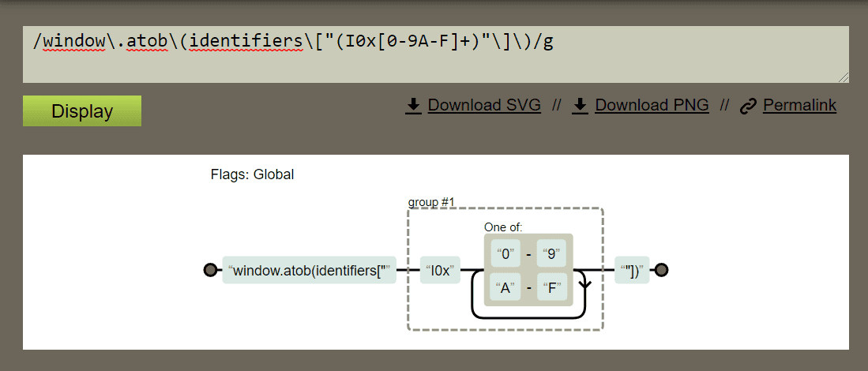Image resolution: width=868 pixels, height=371 pixels.
Task: Open the Permalink link
Action: coord(799,106)
